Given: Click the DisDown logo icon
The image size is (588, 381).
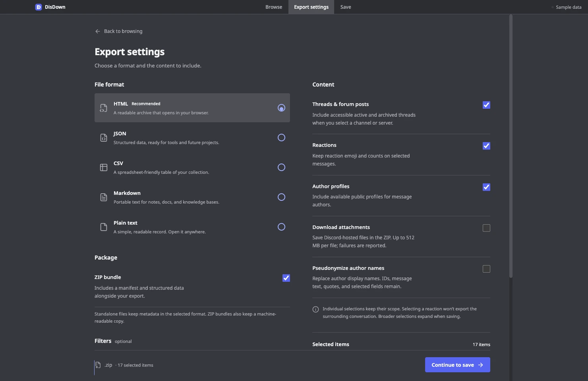Looking at the screenshot, I should point(39,7).
